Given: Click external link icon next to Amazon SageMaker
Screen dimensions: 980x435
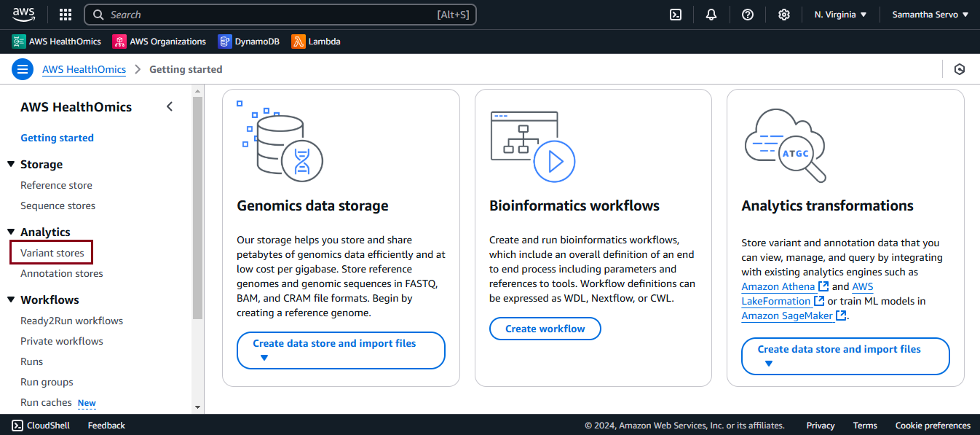Looking at the screenshot, I should click(841, 316).
